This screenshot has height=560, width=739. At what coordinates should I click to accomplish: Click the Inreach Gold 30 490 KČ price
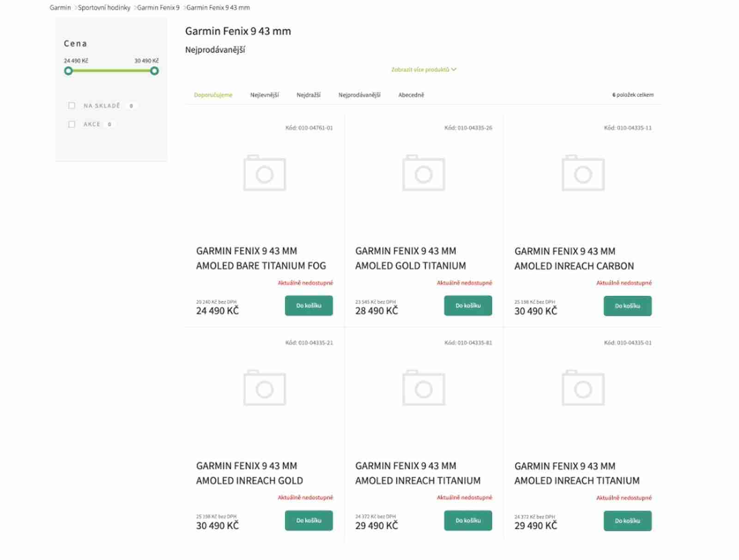point(218,526)
